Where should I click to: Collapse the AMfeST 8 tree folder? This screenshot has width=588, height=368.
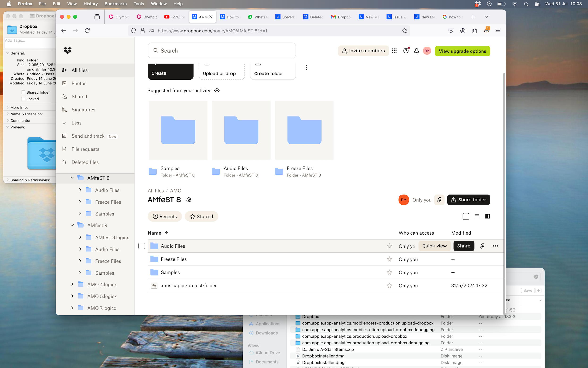click(x=72, y=178)
